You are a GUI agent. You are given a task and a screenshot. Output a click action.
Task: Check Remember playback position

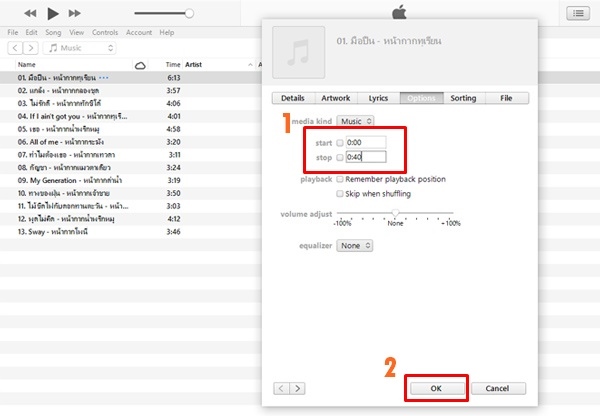pos(340,179)
